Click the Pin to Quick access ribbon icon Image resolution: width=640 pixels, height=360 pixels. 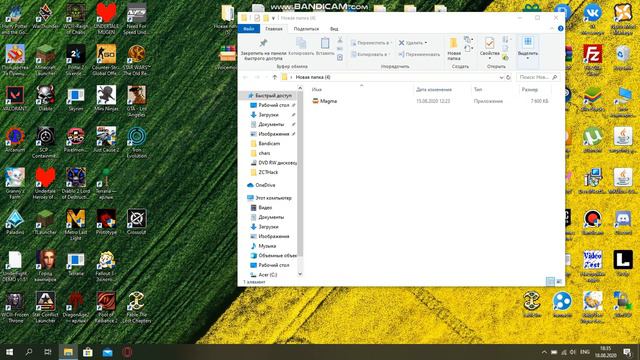tap(263, 43)
